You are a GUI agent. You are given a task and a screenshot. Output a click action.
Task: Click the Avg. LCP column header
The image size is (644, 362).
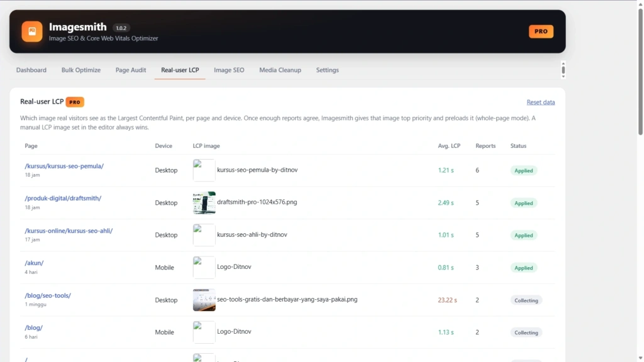[449, 146]
